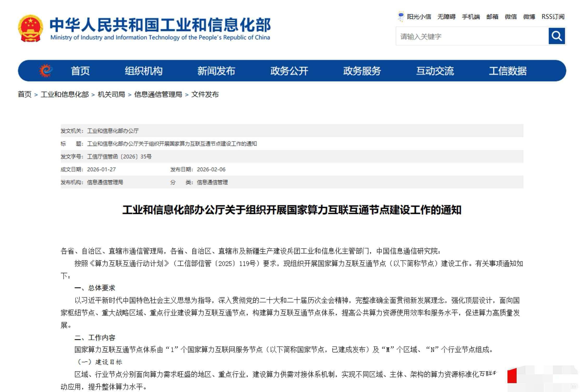The image size is (580, 392).
Task: Focus the 请输入关键字 search field
Action: pos(472,36)
